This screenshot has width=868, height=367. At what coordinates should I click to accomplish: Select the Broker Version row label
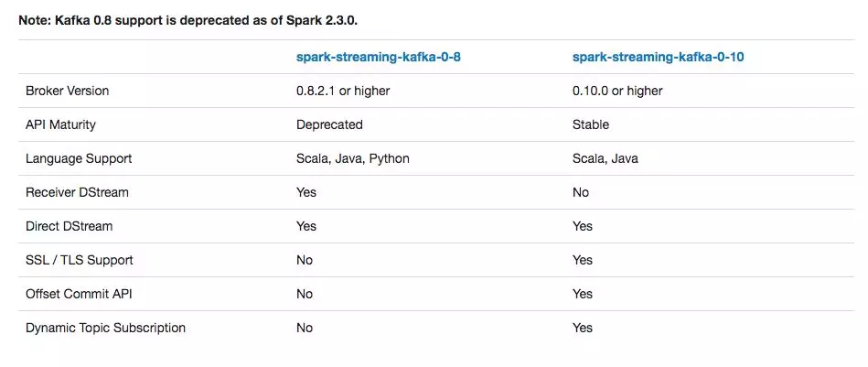pyautogui.click(x=67, y=91)
